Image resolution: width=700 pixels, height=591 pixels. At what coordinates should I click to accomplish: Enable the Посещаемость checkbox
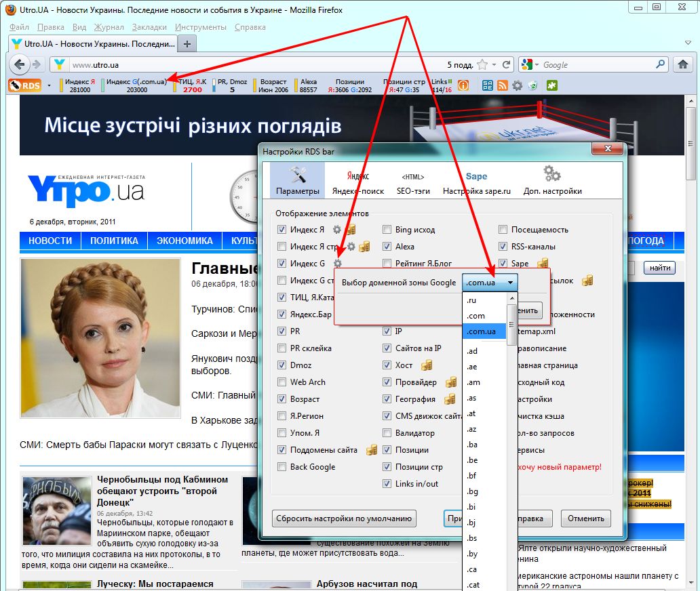(x=503, y=229)
